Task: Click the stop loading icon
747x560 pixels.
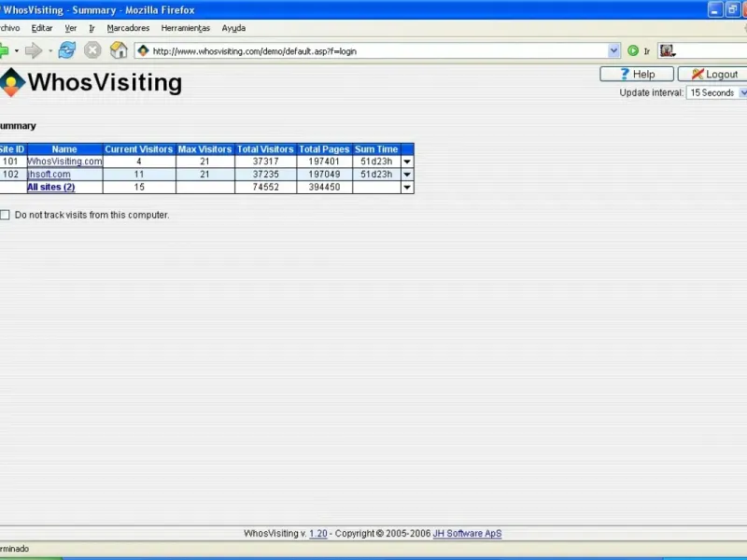Action: coord(92,50)
